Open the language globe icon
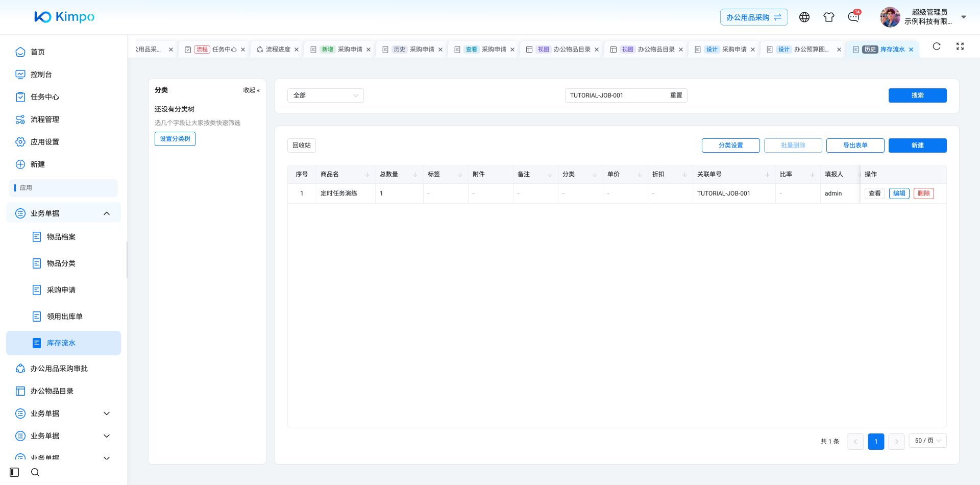The image size is (980, 485). click(804, 17)
